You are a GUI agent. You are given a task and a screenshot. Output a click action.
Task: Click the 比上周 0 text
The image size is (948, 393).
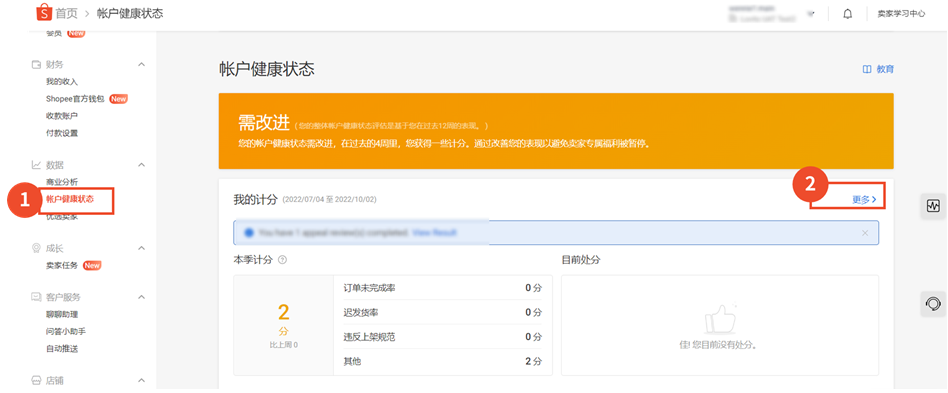click(x=284, y=345)
